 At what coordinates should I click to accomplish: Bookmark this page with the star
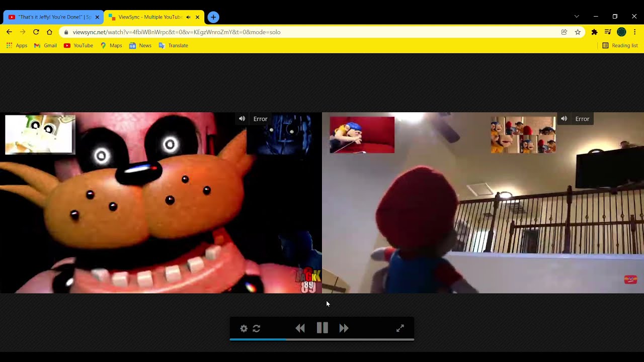tap(578, 32)
